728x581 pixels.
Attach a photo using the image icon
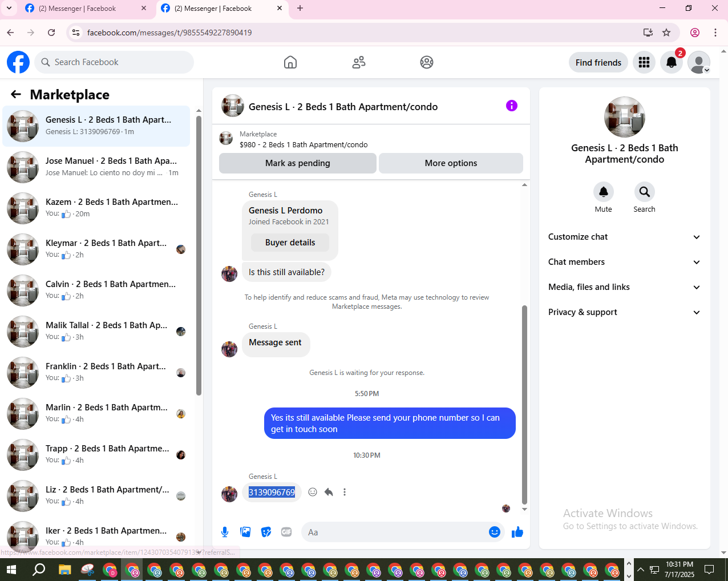(245, 532)
